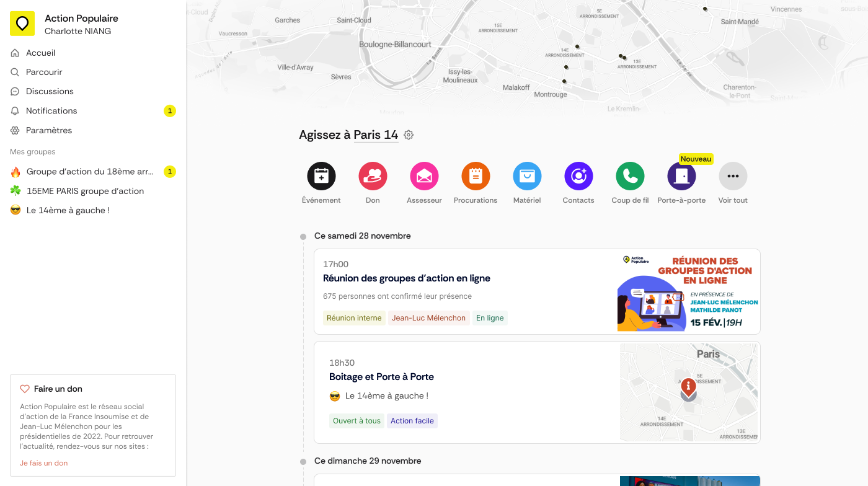Select the Don action icon
The width and height of the screenshot is (868, 486).
[x=373, y=176]
